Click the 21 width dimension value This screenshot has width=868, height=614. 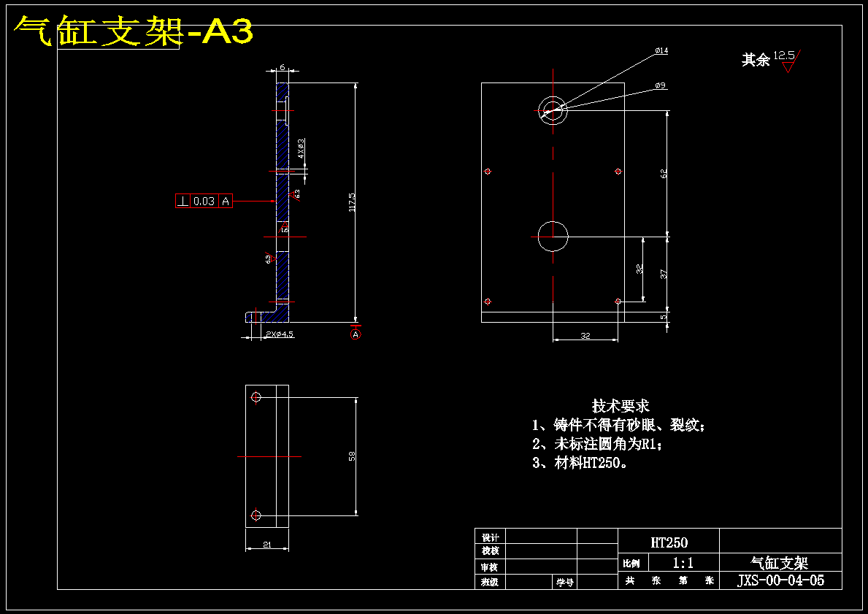[x=266, y=545]
